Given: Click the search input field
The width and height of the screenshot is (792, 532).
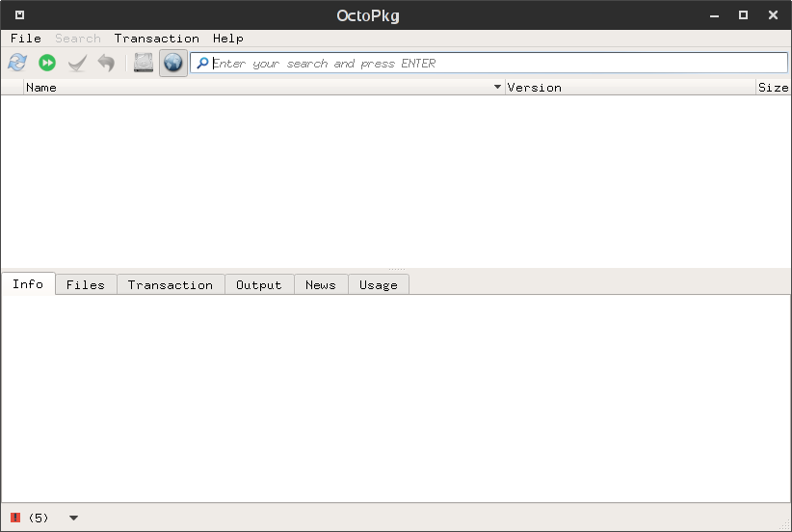Looking at the screenshot, I should [x=488, y=64].
